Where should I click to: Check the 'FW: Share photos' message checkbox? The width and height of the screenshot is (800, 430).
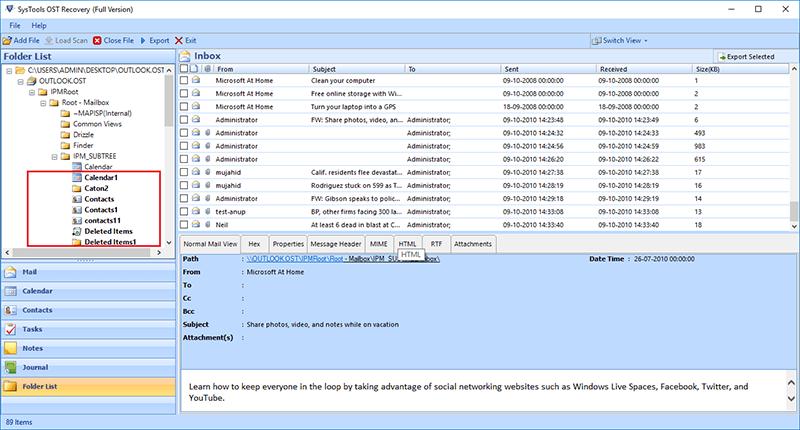tap(184, 119)
